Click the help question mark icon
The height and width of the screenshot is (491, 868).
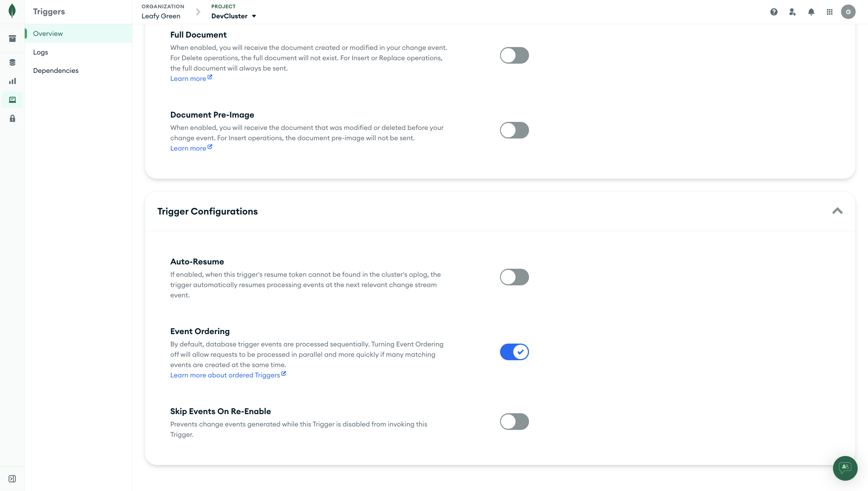click(774, 12)
